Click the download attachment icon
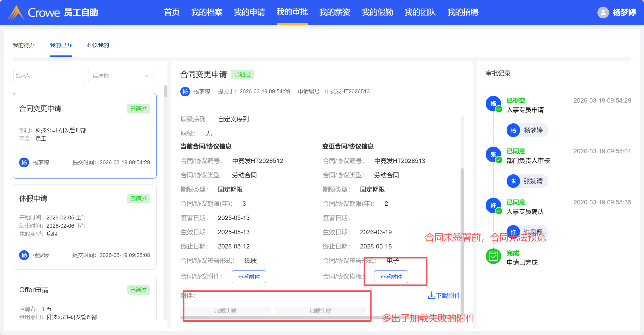The image size is (644, 335). click(x=431, y=295)
